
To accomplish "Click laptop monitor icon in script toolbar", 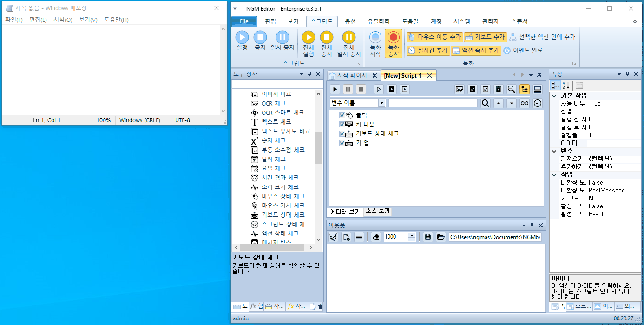I will click(x=538, y=89).
